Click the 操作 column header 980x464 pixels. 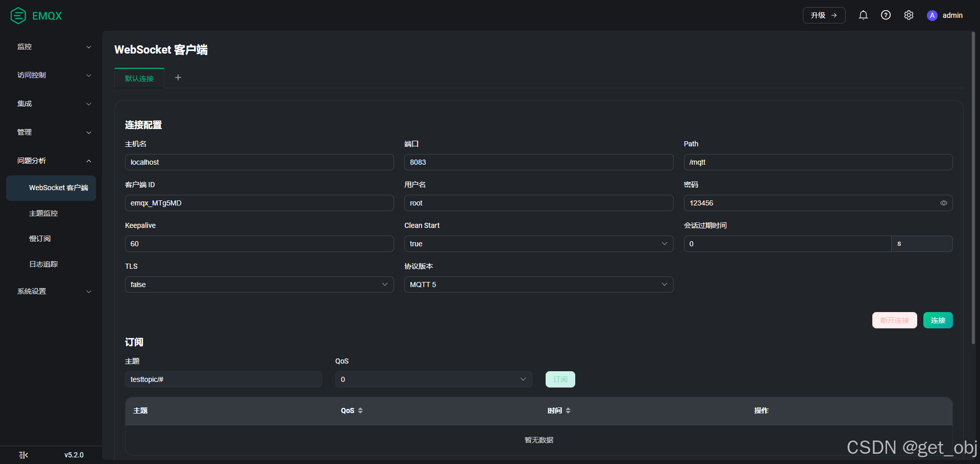click(x=761, y=410)
